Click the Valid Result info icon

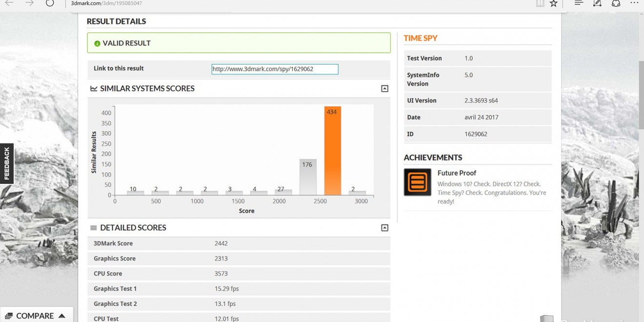click(x=97, y=43)
